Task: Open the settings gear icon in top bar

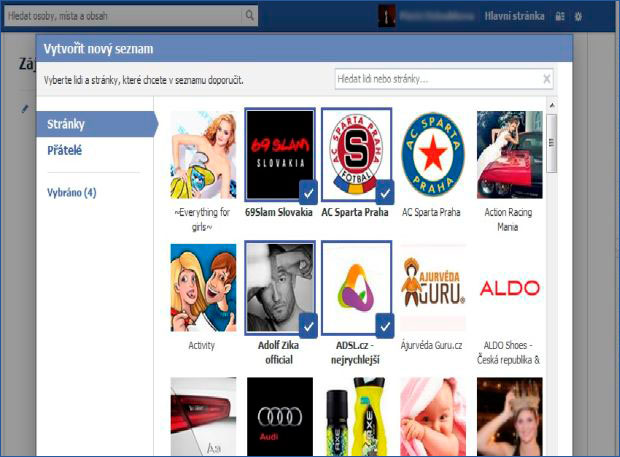Action: tap(578, 17)
